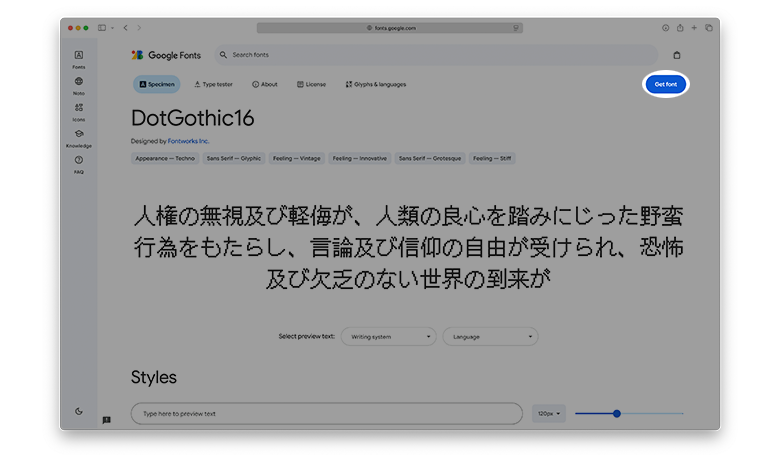Open the Icons section in sidebar
Viewport: 780px width, 455px height.
pyautogui.click(x=79, y=112)
